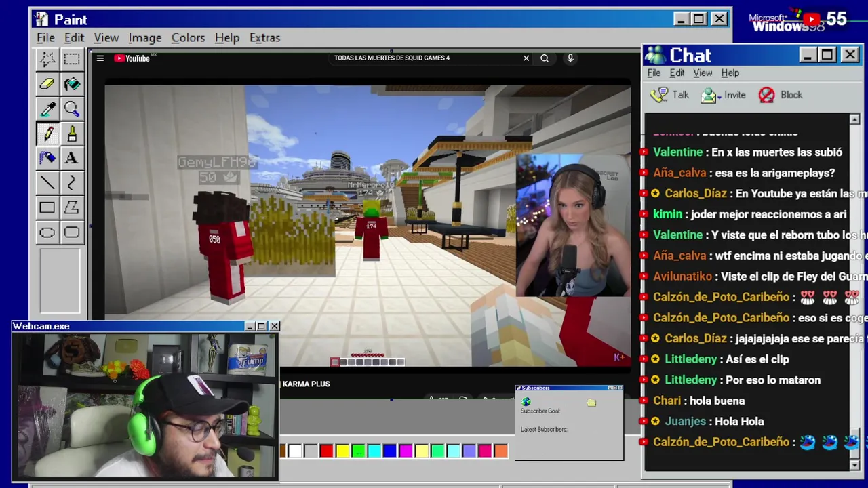
Task: Pick the green color swatch
Action: click(x=358, y=451)
